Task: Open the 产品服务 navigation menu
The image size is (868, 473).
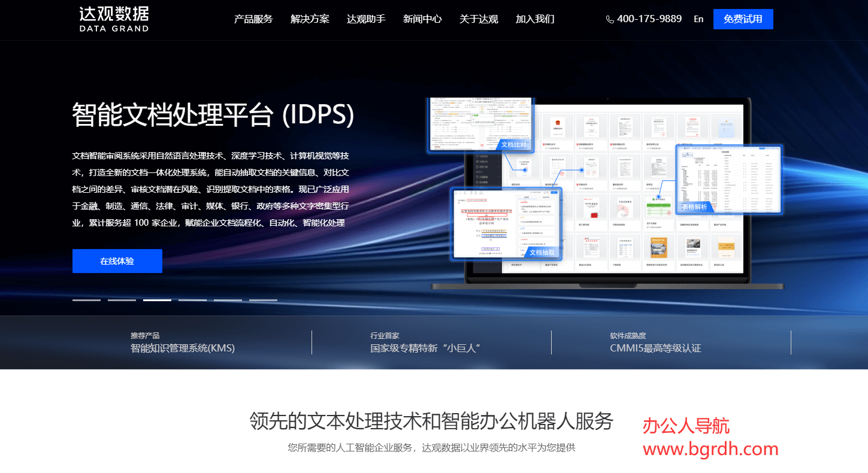Action: (x=253, y=19)
